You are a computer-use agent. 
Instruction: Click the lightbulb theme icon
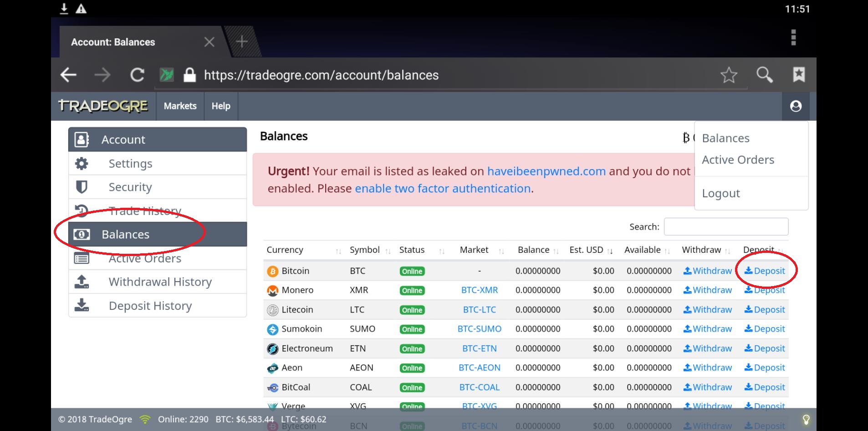click(x=806, y=420)
